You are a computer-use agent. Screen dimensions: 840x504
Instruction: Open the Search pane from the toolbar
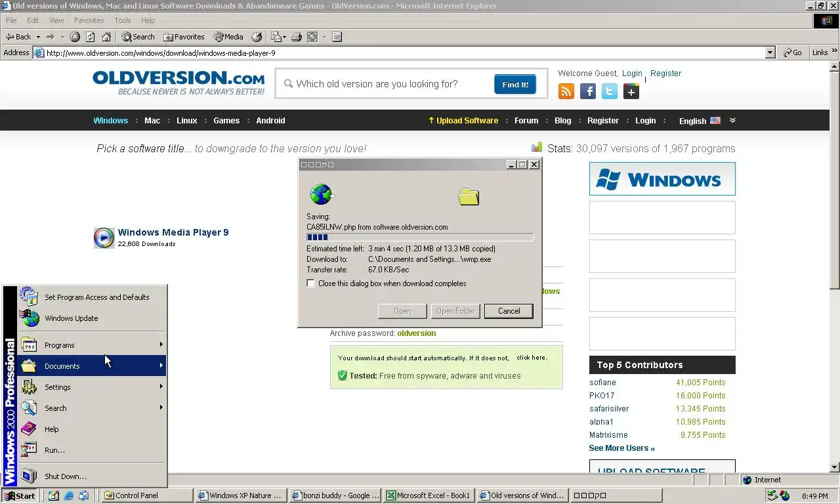pos(138,37)
